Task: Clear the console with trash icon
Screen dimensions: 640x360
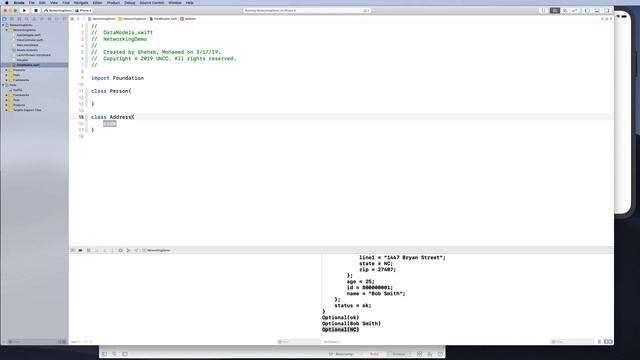Action: point(599,342)
